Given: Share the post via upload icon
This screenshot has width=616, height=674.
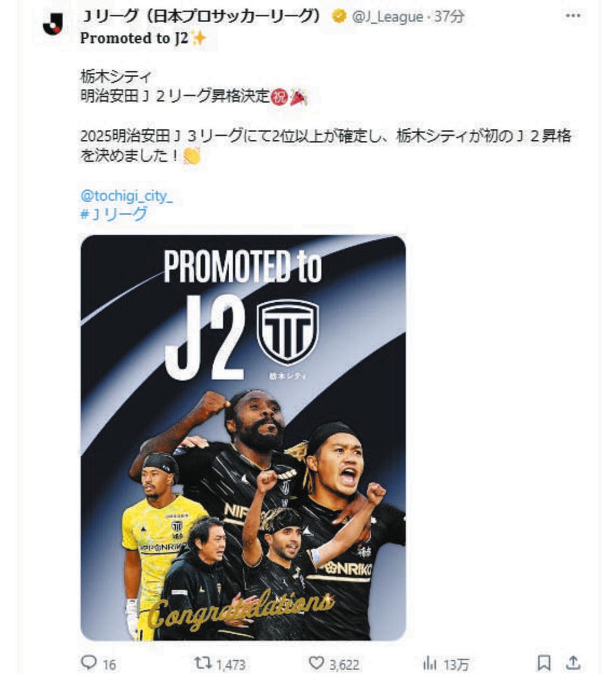Looking at the screenshot, I should [x=573, y=662].
